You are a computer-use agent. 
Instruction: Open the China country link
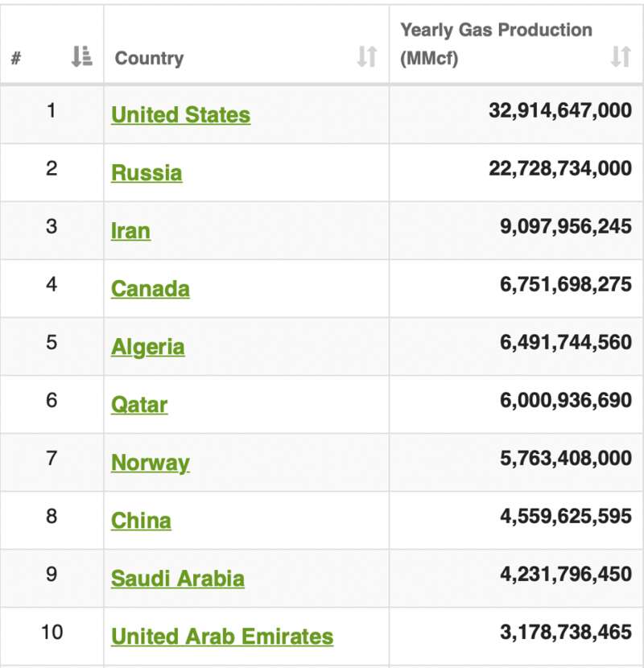141,521
